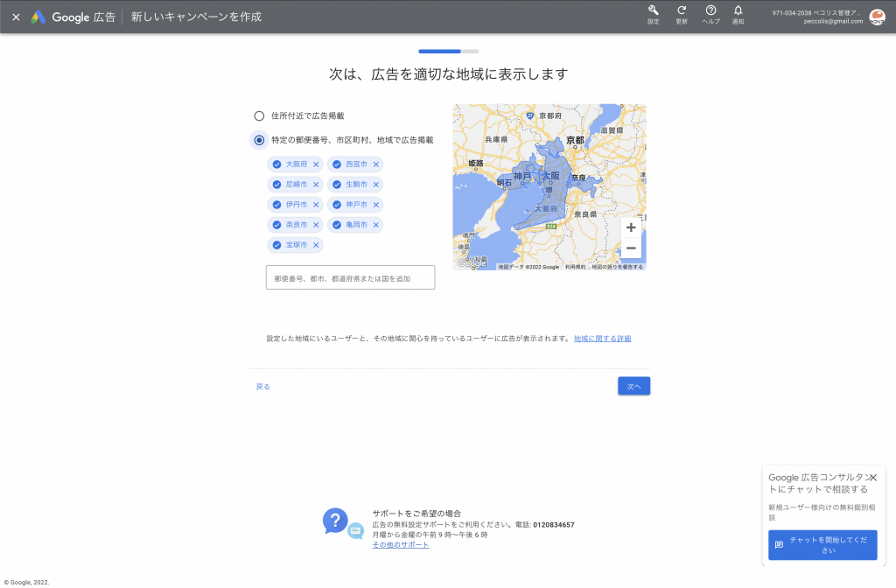Toggle the 大阪府 chip checkmark
The image size is (896, 588).
coord(276,164)
